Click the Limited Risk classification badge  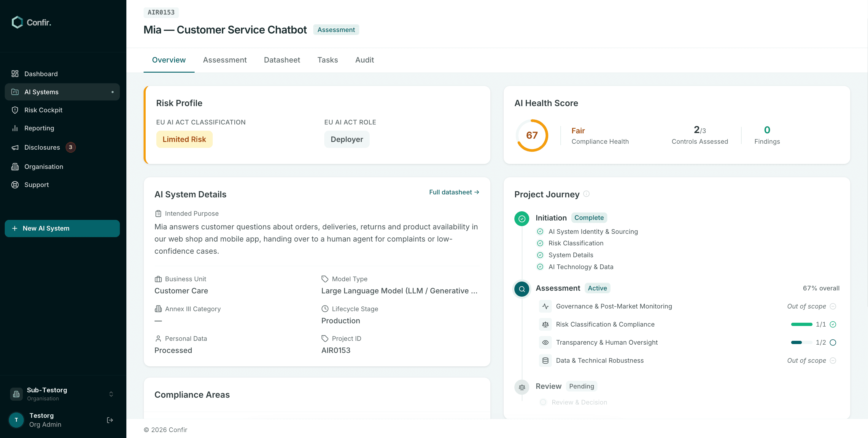[x=184, y=139]
